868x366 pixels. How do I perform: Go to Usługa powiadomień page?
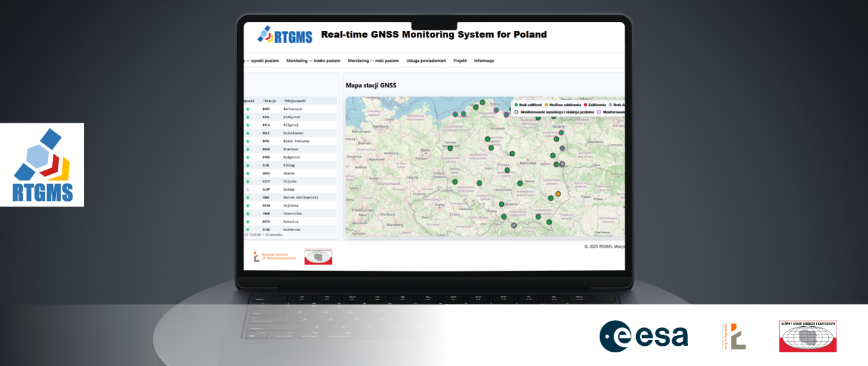click(426, 61)
